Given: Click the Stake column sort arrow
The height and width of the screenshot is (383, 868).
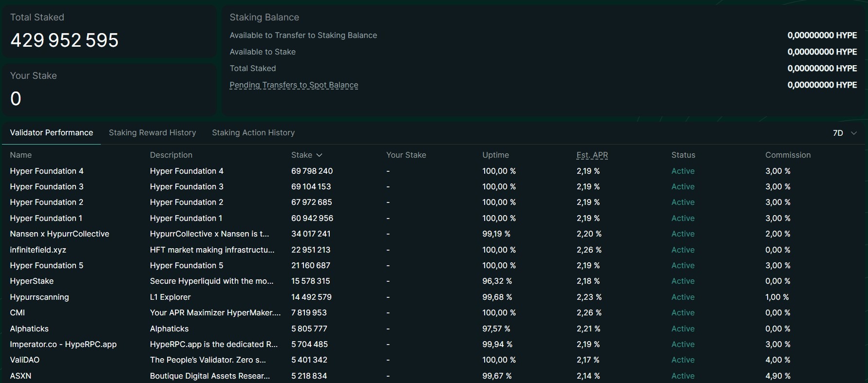Looking at the screenshot, I should tap(319, 155).
